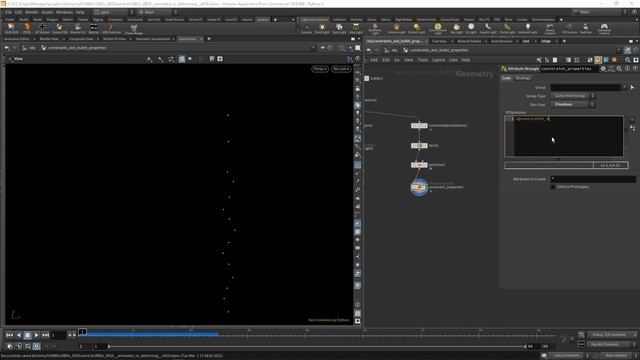Open the main Help menu

pos(80,12)
